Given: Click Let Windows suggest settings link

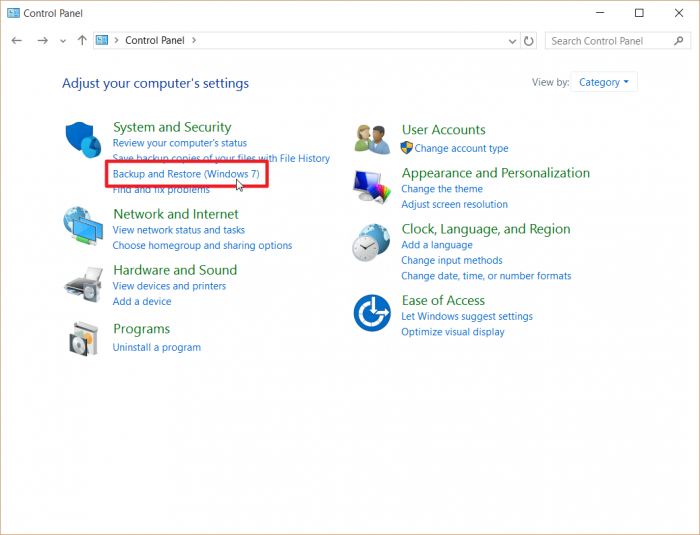Looking at the screenshot, I should click(467, 317).
